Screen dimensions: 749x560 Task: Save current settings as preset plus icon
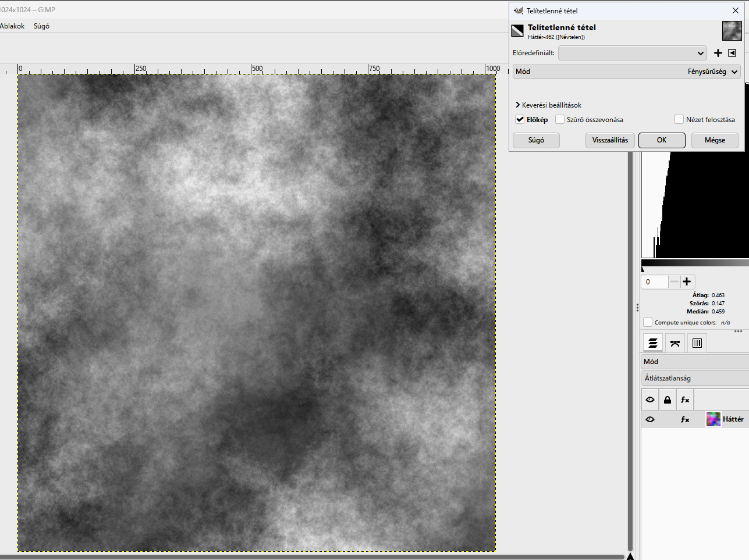point(718,53)
